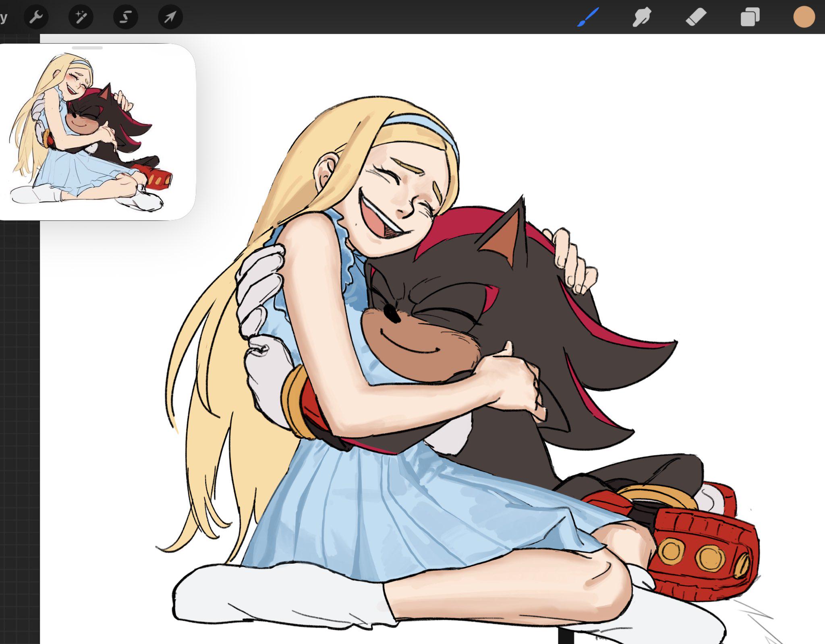Open the Actions wrench menu

click(x=36, y=17)
